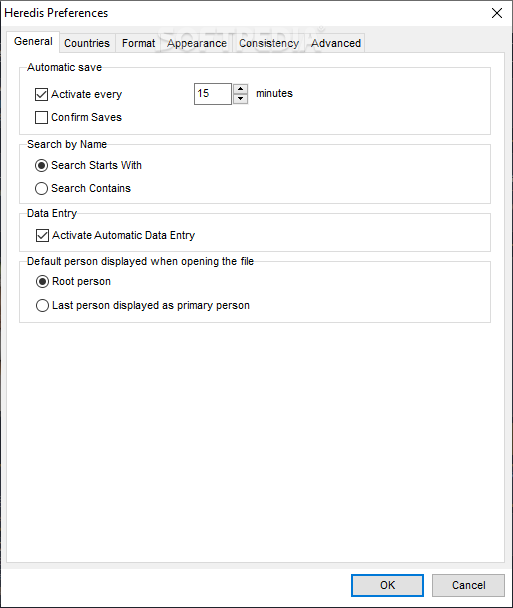This screenshot has height=608, width=513.
Task: Close the Heredis Preferences dialog
Action: [x=497, y=13]
